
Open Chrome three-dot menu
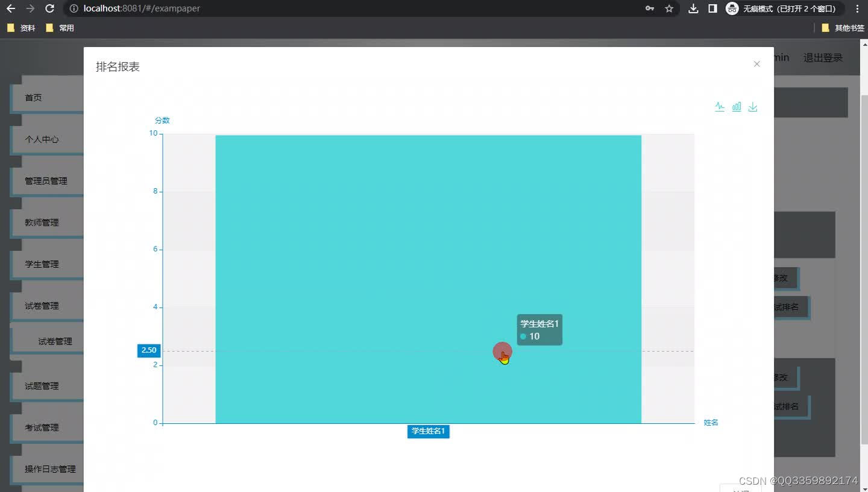857,8
